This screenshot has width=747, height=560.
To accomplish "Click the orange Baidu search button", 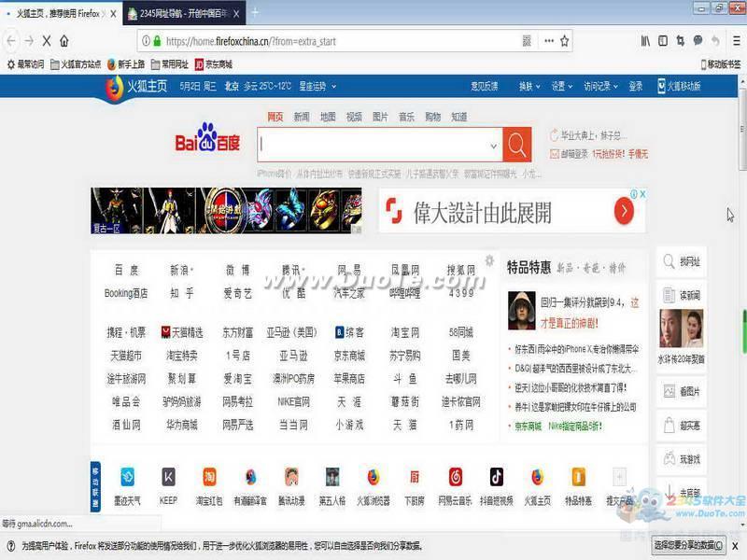I will [517, 145].
